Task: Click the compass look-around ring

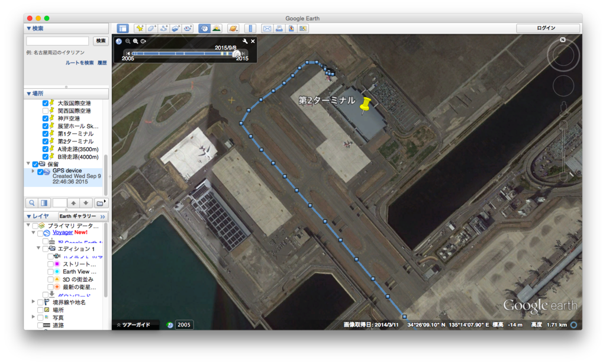Action: 563,56
